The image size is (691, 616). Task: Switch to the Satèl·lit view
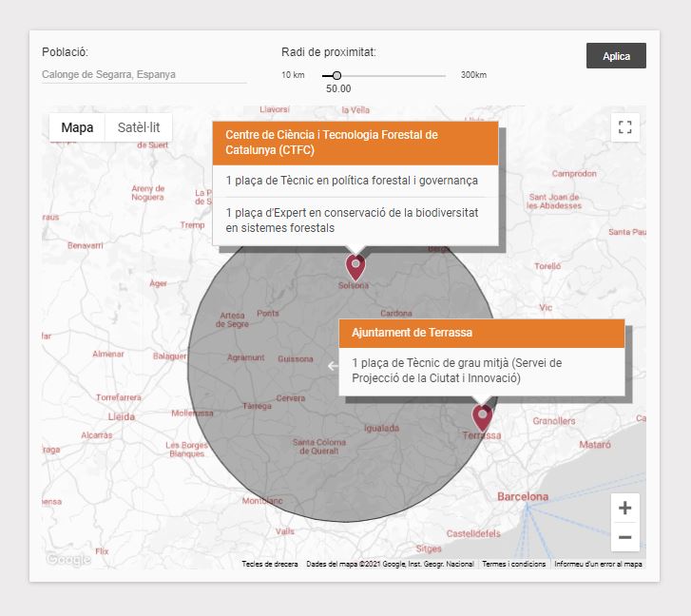(139, 127)
